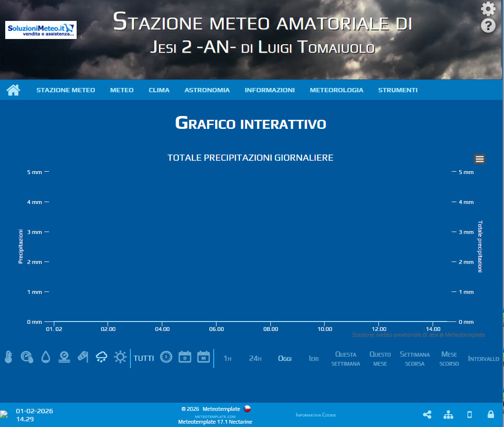The image size is (504, 427).
Task: Toggle the hourly clock interval icon
Action: point(166,357)
